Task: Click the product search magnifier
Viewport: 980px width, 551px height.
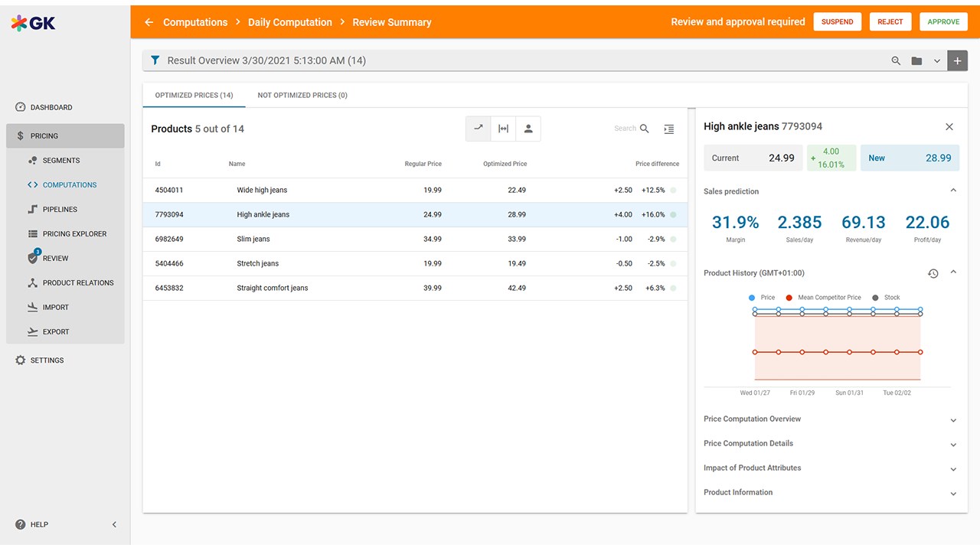Action: [x=645, y=129]
